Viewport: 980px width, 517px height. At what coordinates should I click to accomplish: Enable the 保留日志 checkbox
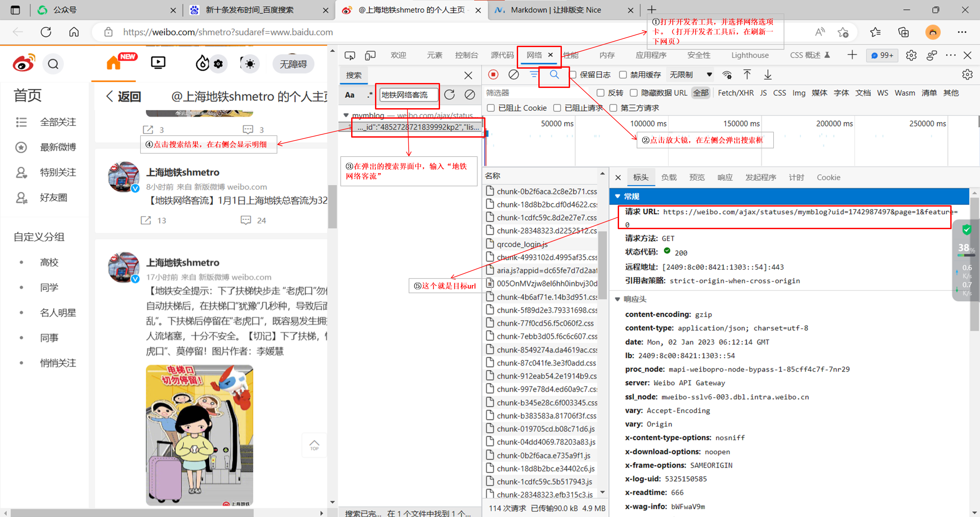pos(573,75)
